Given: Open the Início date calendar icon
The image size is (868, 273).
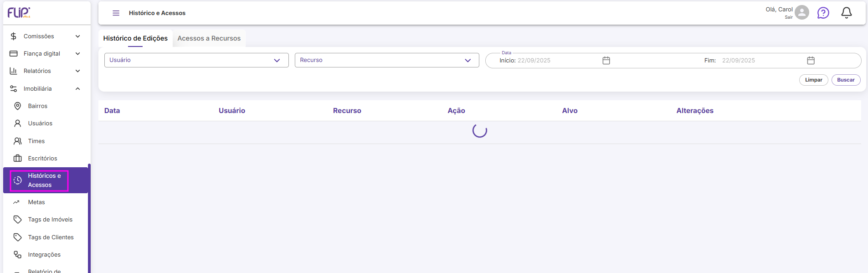Looking at the screenshot, I should (606, 61).
